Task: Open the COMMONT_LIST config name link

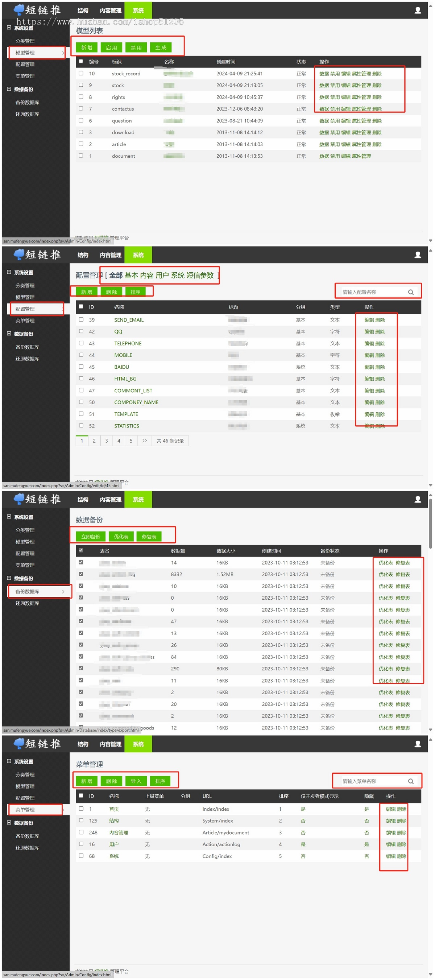Action: point(133,391)
